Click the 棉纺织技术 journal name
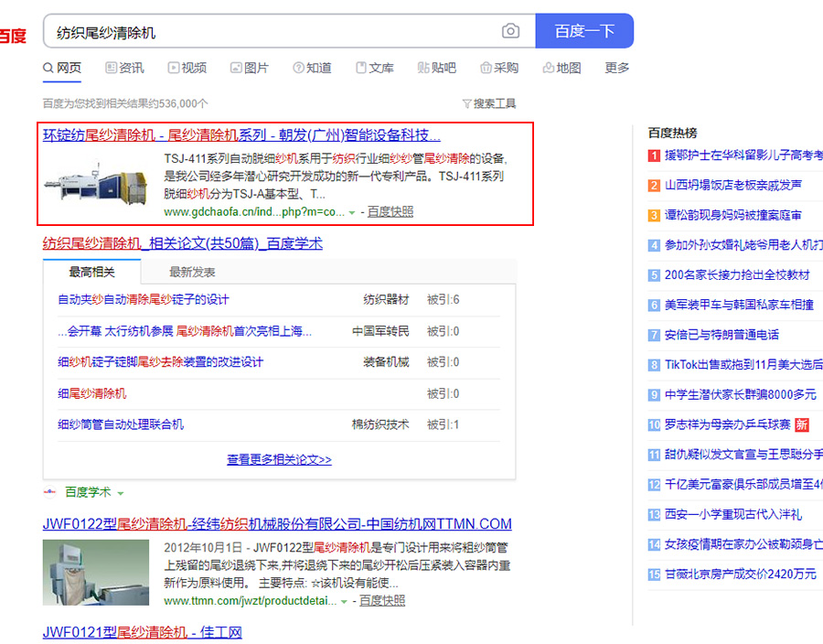This screenshot has height=644, width=823. (380, 424)
